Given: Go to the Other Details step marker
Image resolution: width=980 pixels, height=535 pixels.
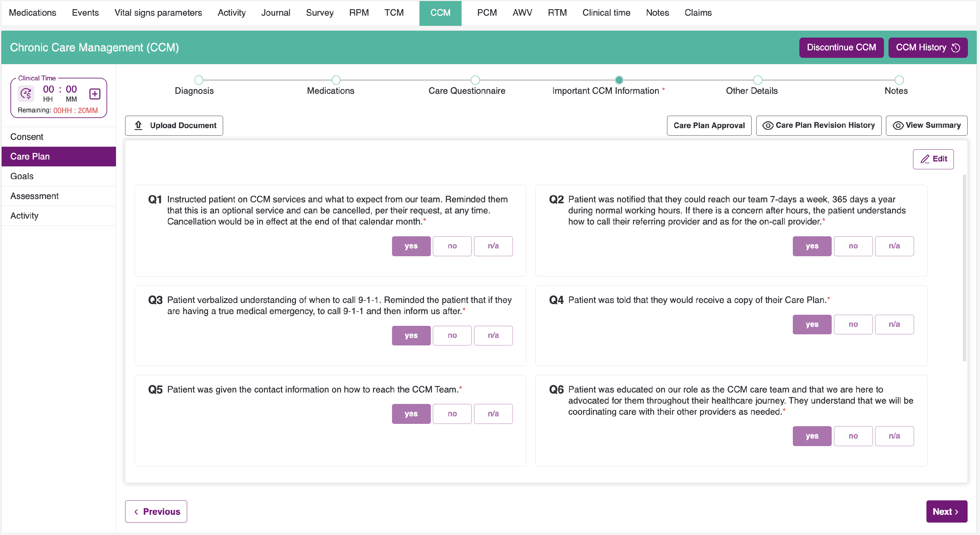Looking at the screenshot, I should [758, 80].
